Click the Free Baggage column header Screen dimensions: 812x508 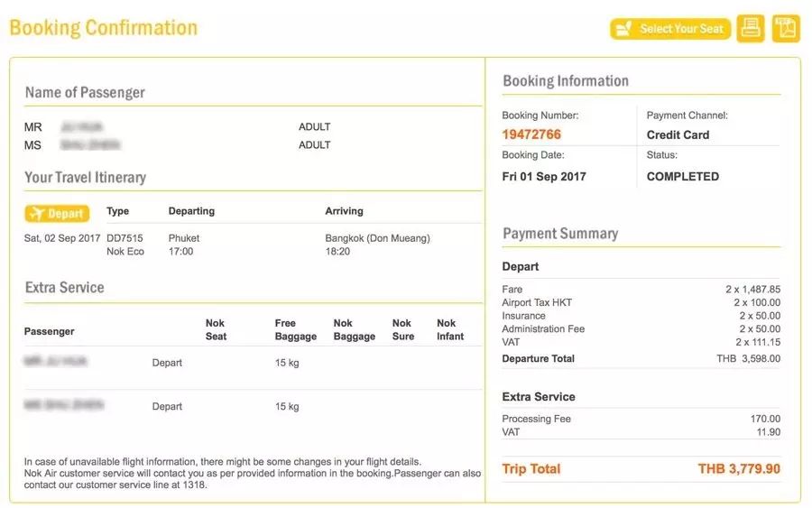tap(296, 329)
